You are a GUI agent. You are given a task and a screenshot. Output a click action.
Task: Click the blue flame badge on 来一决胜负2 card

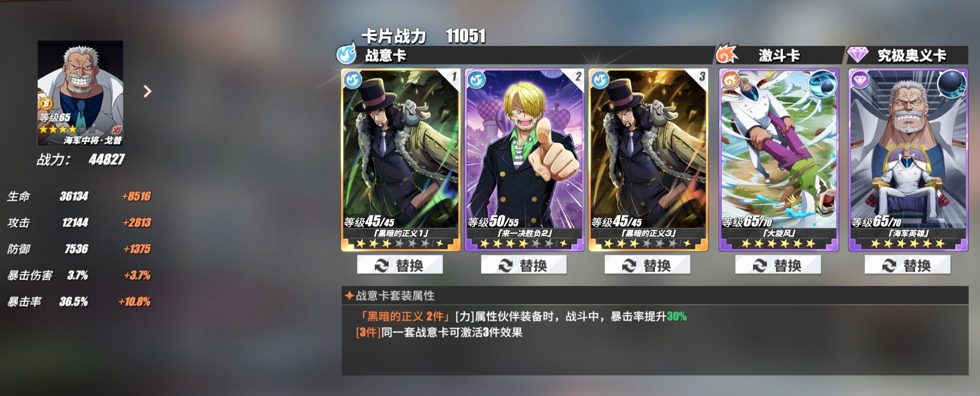tap(477, 80)
